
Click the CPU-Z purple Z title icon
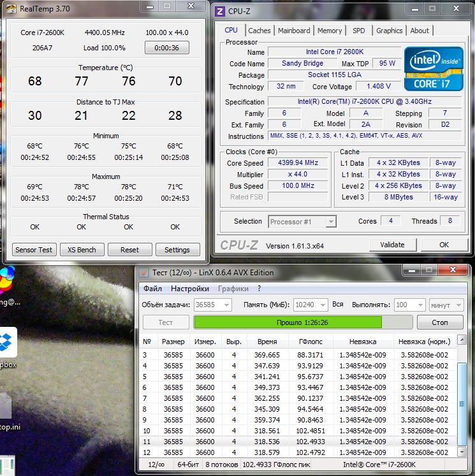(x=219, y=11)
